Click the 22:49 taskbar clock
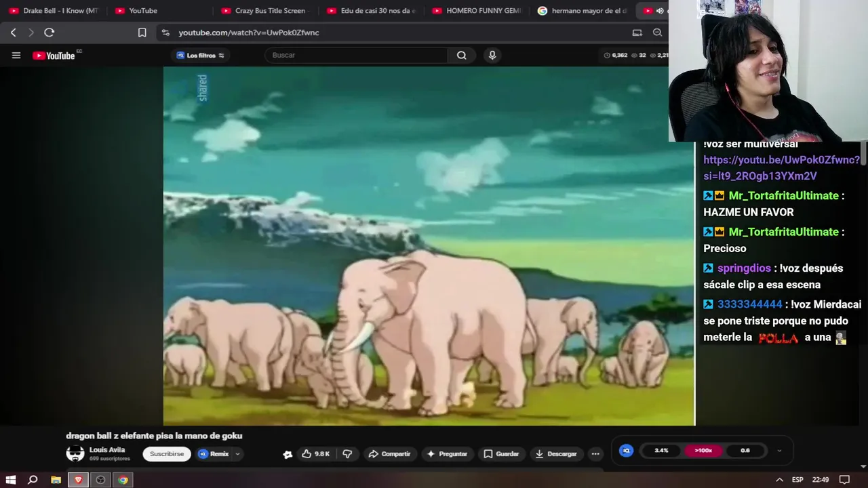The image size is (868, 488). click(821, 480)
